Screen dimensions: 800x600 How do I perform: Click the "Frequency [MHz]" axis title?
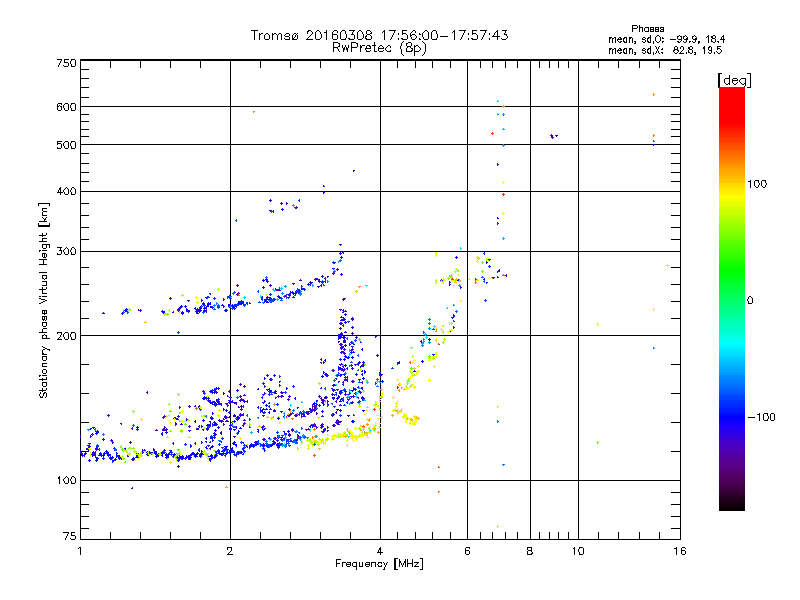coord(379,564)
